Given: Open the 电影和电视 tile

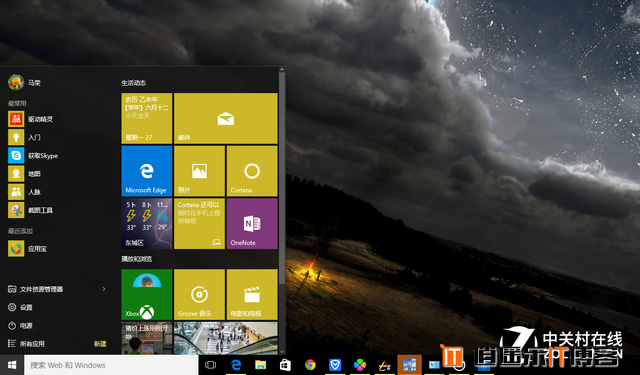Looking at the screenshot, I should point(252,294).
